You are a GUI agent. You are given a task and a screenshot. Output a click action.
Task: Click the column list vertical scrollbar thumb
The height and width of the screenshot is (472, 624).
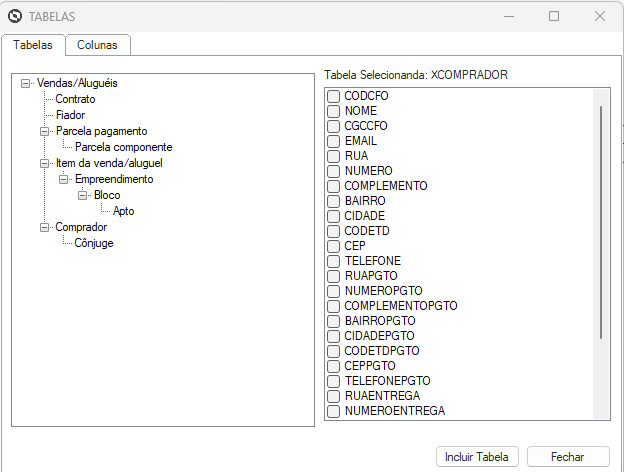coord(601,223)
